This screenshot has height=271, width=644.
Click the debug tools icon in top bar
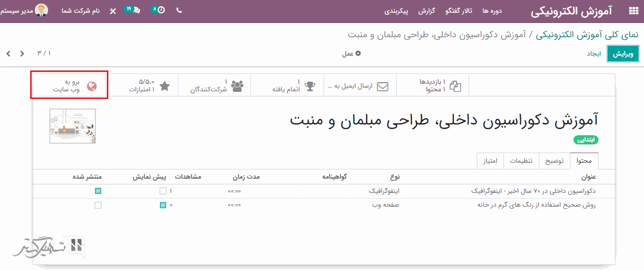tap(113, 11)
